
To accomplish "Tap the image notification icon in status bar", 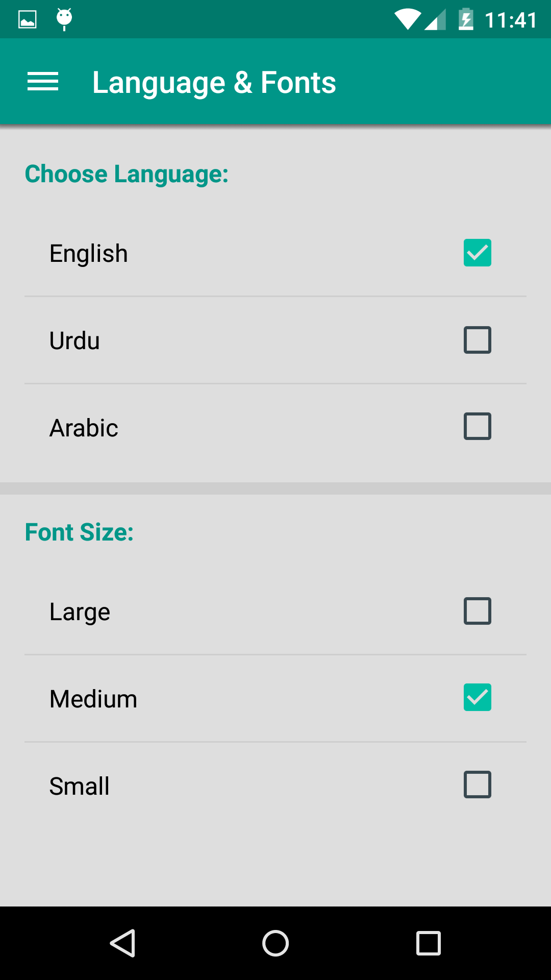I will tap(28, 19).
